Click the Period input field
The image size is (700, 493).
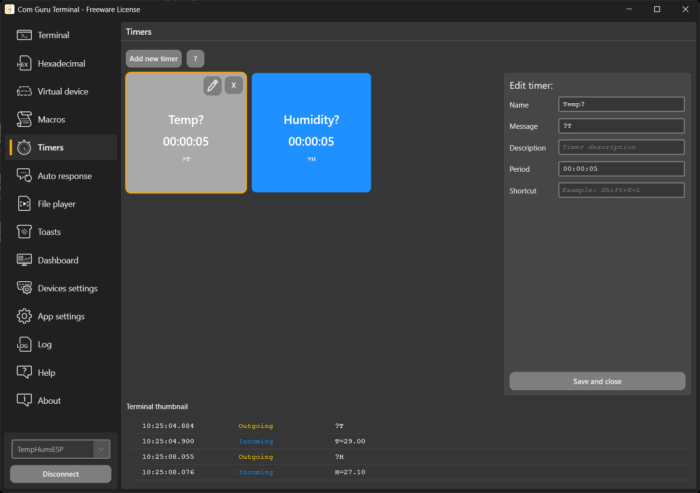(x=621, y=168)
